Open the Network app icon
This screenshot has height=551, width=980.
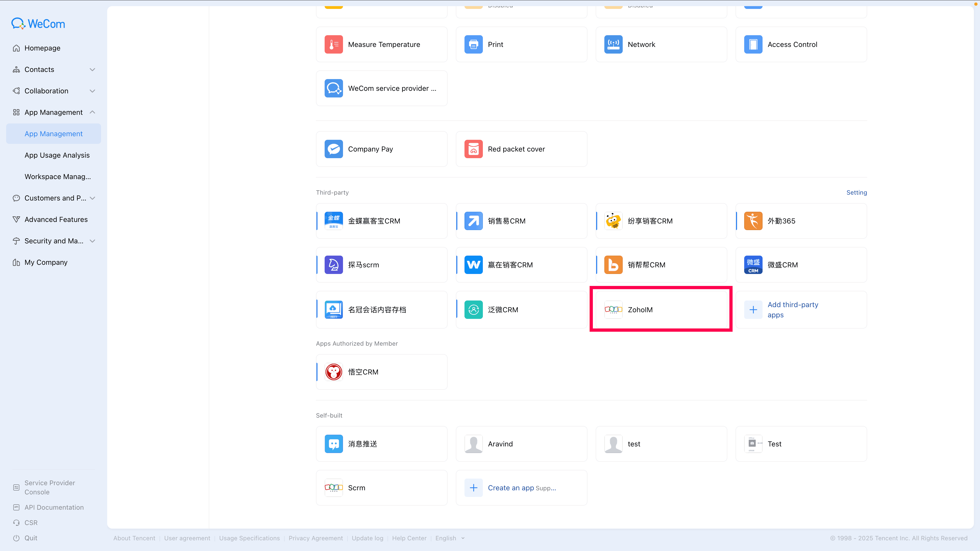613,44
